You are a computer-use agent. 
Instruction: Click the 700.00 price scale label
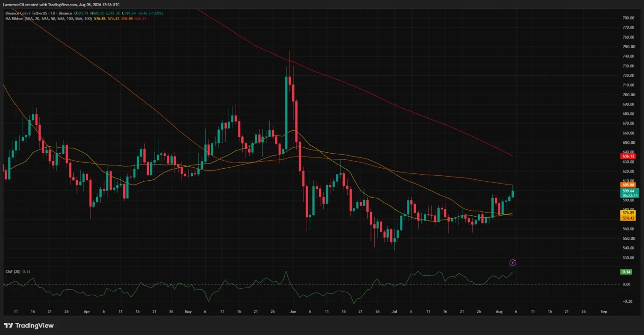pos(628,95)
